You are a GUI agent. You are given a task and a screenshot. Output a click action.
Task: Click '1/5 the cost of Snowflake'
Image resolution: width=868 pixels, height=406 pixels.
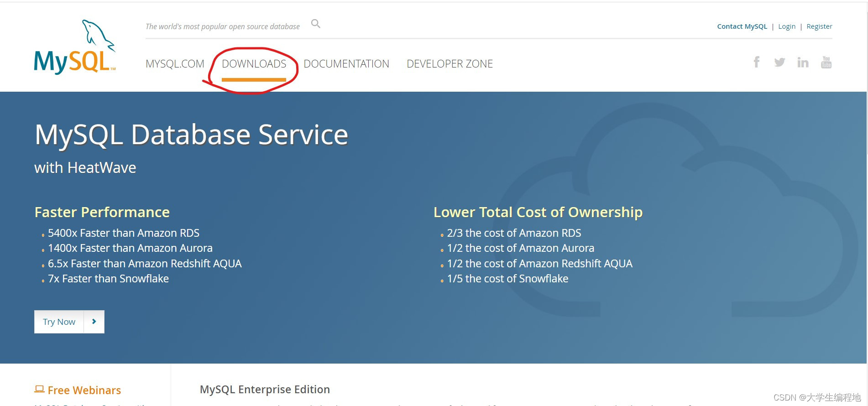[x=507, y=279]
